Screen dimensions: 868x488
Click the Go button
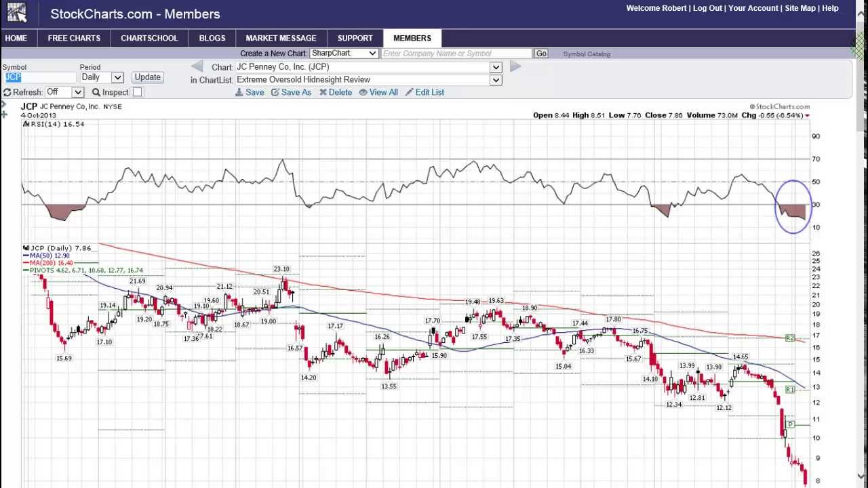click(541, 54)
